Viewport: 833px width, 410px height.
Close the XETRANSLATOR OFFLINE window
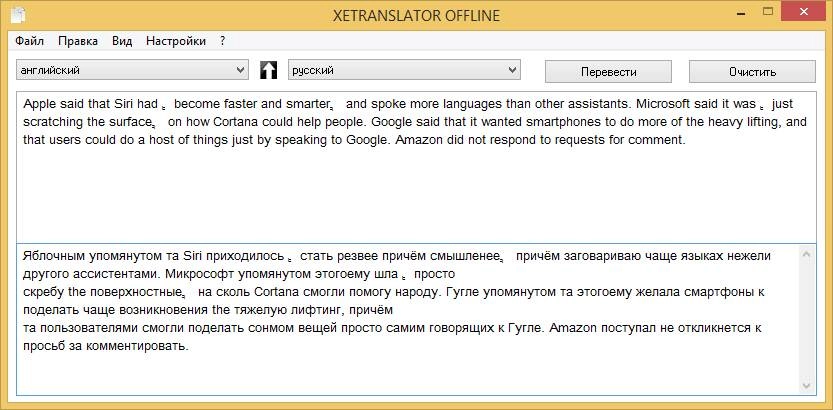point(804,11)
